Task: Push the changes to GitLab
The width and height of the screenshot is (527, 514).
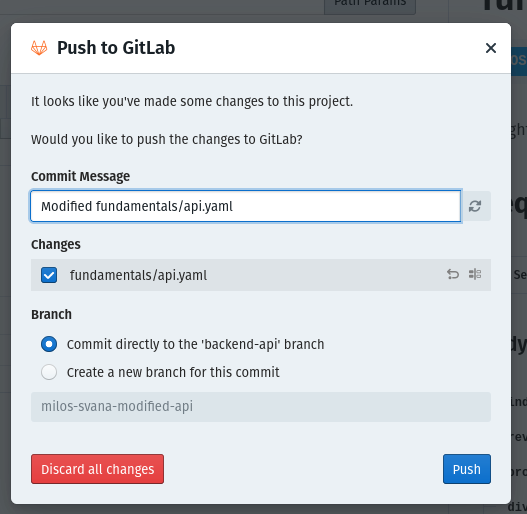Action: click(x=467, y=469)
